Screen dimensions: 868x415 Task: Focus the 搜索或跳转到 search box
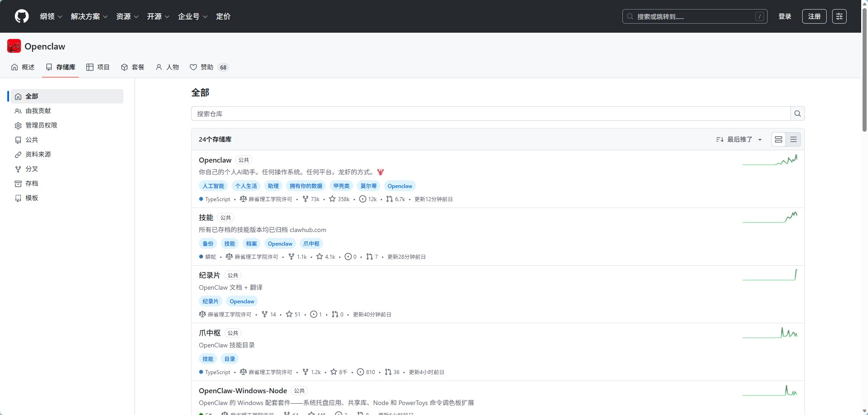point(695,16)
